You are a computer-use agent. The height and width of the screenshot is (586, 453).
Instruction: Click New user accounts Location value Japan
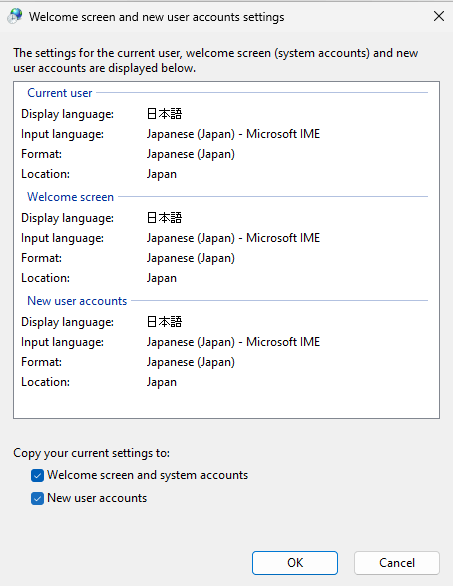coord(161,382)
